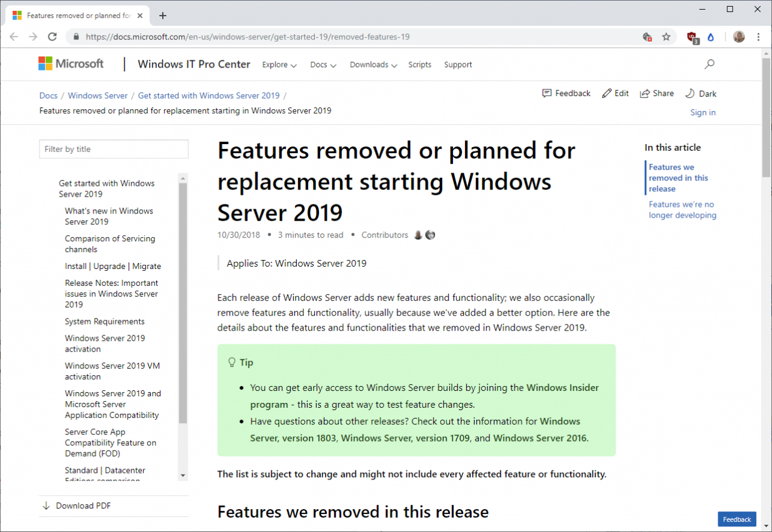This screenshot has width=772, height=532.
Task: Click the Share icon
Action: 645,93
